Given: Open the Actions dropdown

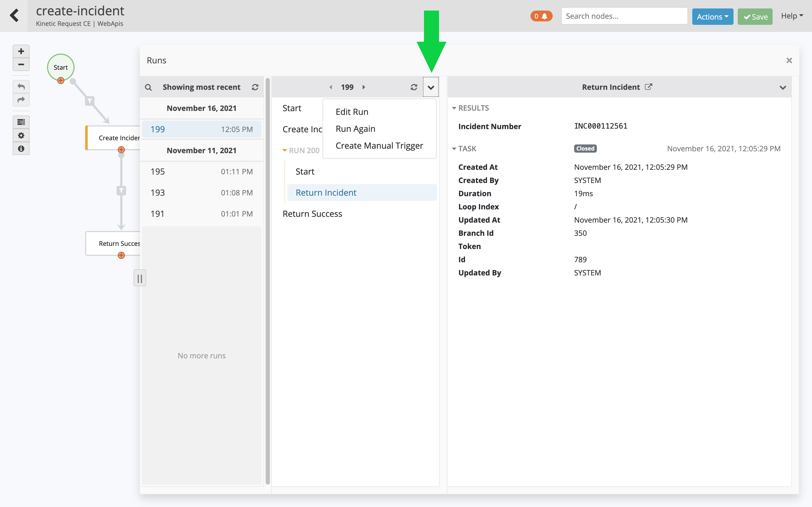Looking at the screenshot, I should pos(712,16).
